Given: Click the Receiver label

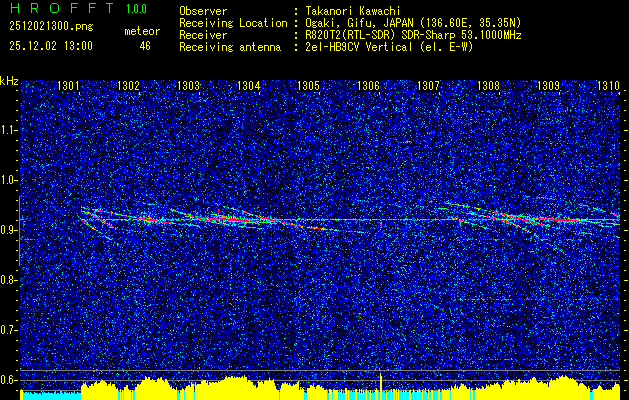Looking at the screenshot, I should pyautogui.click(x=203, y=35).
